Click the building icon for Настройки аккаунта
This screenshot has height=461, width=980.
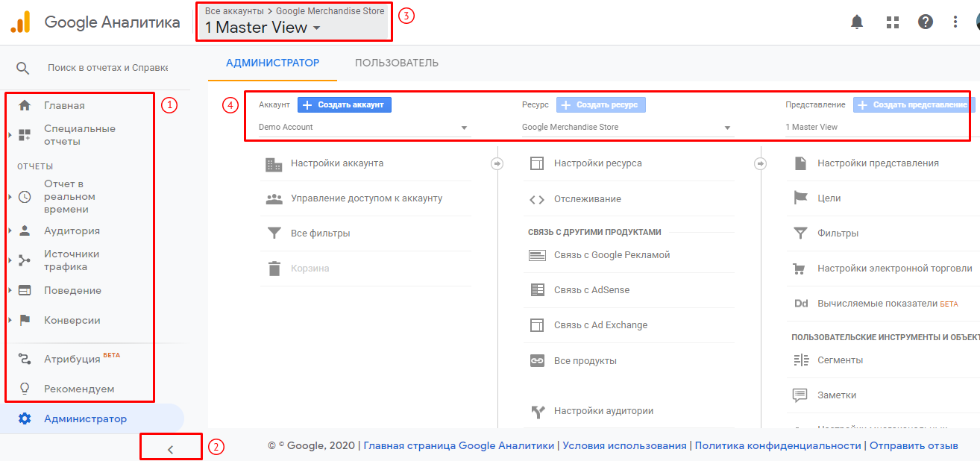tap(274, 163)
